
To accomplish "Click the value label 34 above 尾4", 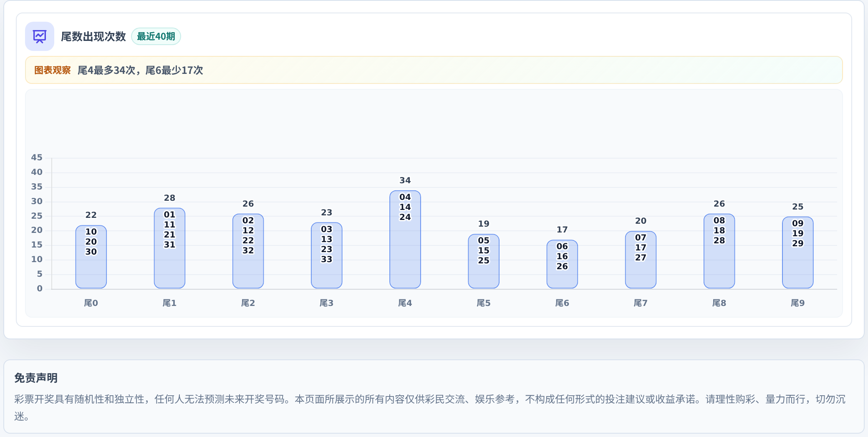I will [x=405, y=180].
